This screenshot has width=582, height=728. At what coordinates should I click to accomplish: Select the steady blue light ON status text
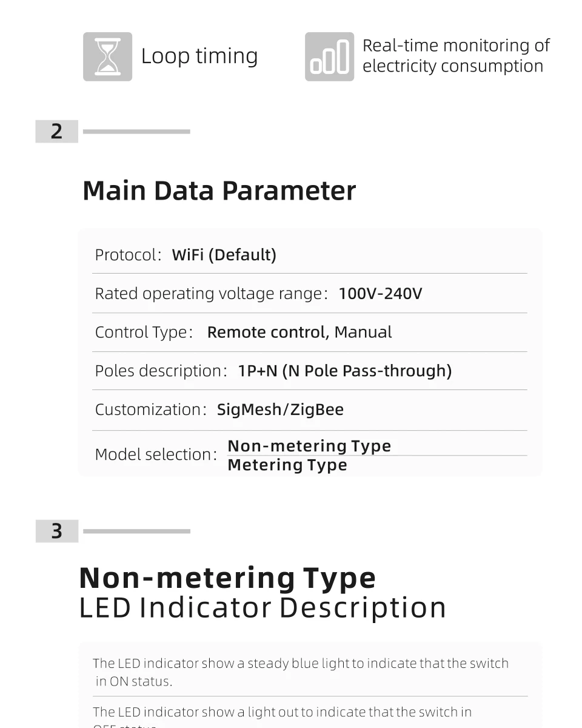301,672
